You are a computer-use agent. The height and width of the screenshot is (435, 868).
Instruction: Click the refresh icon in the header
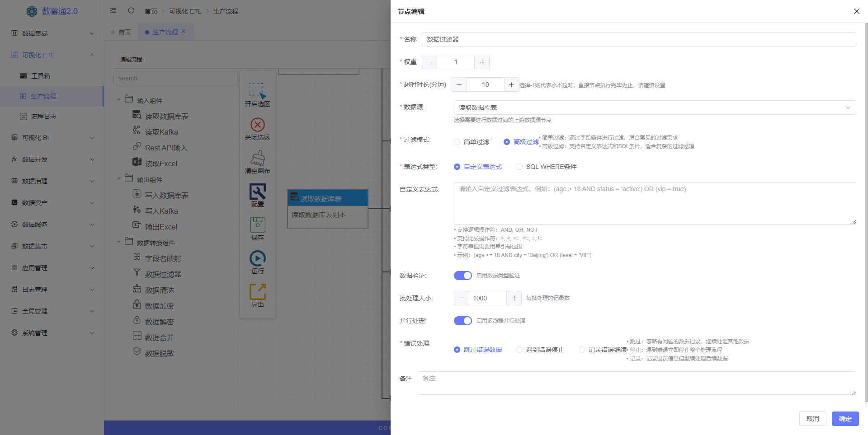point(131,10)
